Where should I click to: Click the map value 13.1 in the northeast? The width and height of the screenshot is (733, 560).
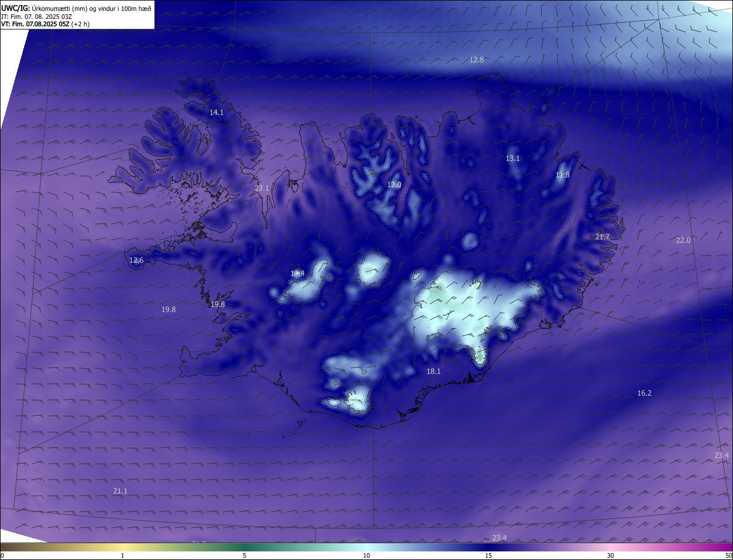[513, 159]
